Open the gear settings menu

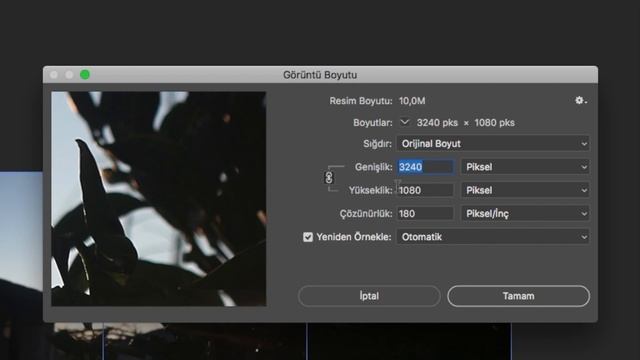click(x=581, y=100)
